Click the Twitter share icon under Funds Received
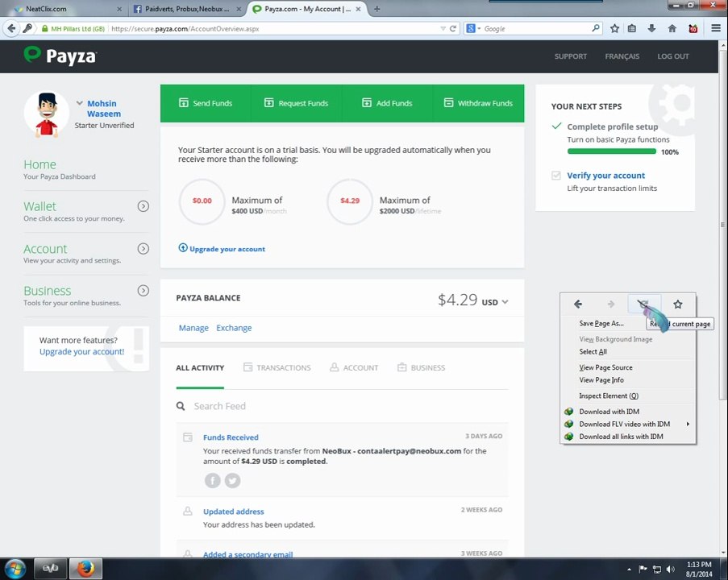 tap(233, 480)
